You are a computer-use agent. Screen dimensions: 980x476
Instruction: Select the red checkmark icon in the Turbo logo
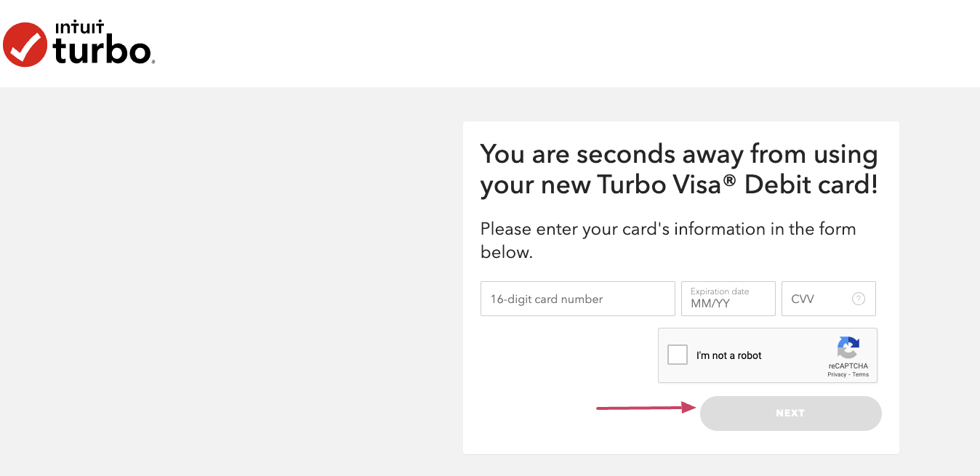pyautogui.click(x=25, y=44)
